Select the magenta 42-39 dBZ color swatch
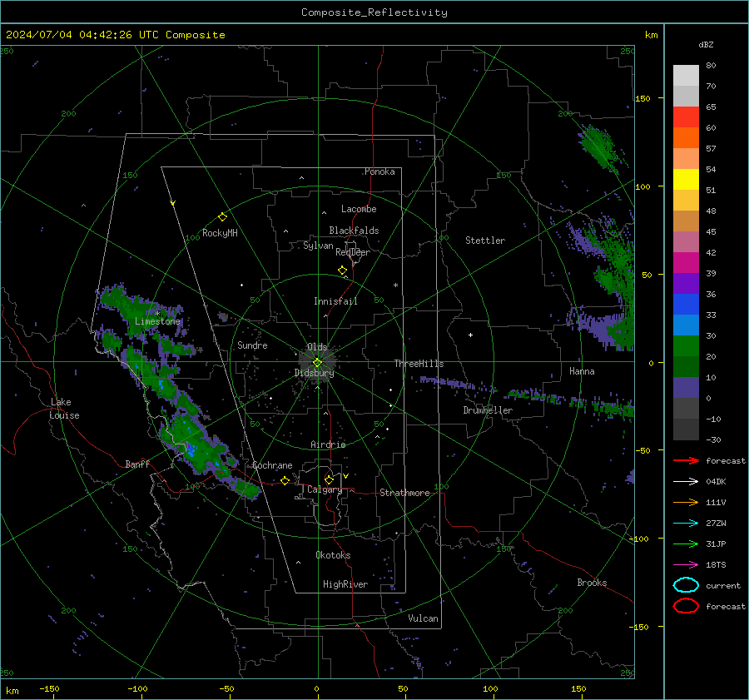The height and width of the screenshot is (700, 749). [686, 262]
